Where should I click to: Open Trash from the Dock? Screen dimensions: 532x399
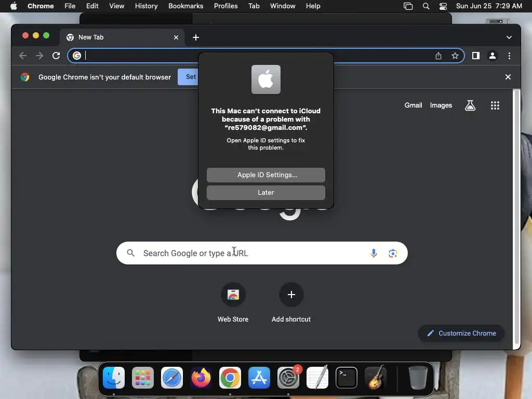tap(418, 378)
